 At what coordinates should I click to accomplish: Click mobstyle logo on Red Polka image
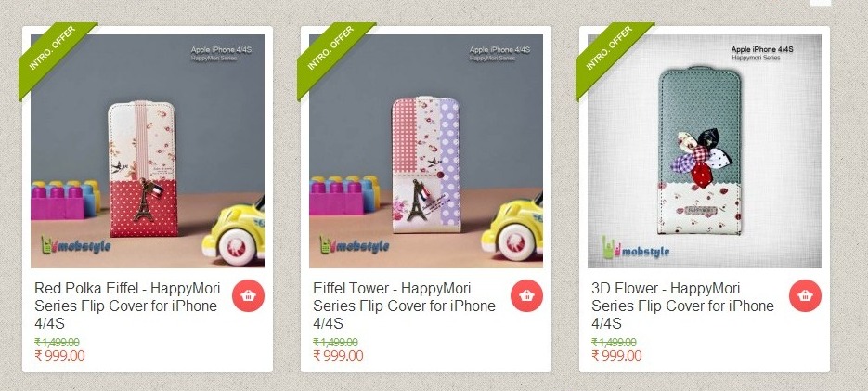coord(76,245)
